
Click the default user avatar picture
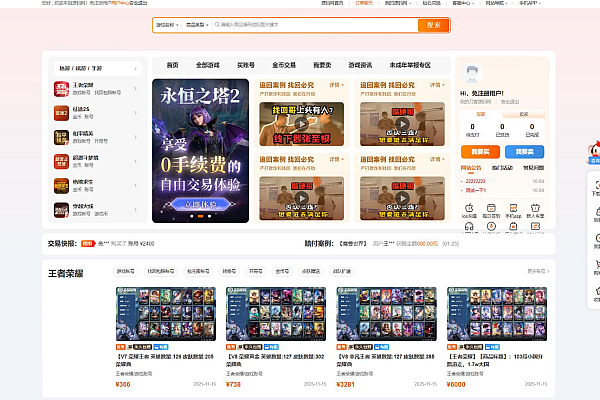click(x=471, y=73)
